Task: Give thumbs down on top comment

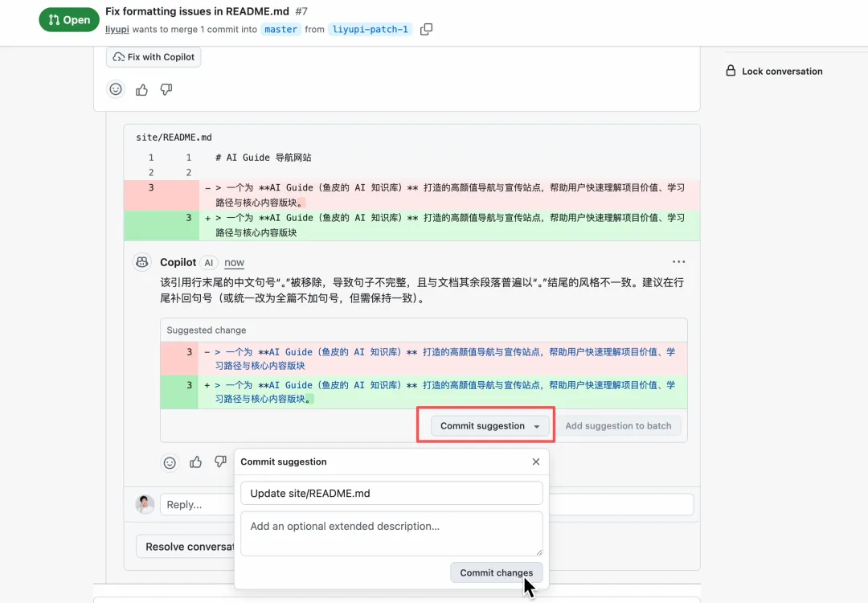Action: [166, 90]
